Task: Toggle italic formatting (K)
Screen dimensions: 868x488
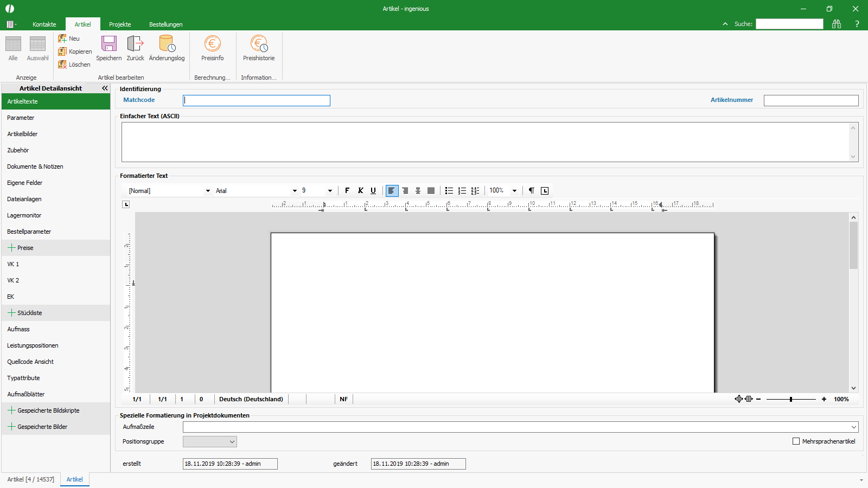Action: tap(360, 190)
